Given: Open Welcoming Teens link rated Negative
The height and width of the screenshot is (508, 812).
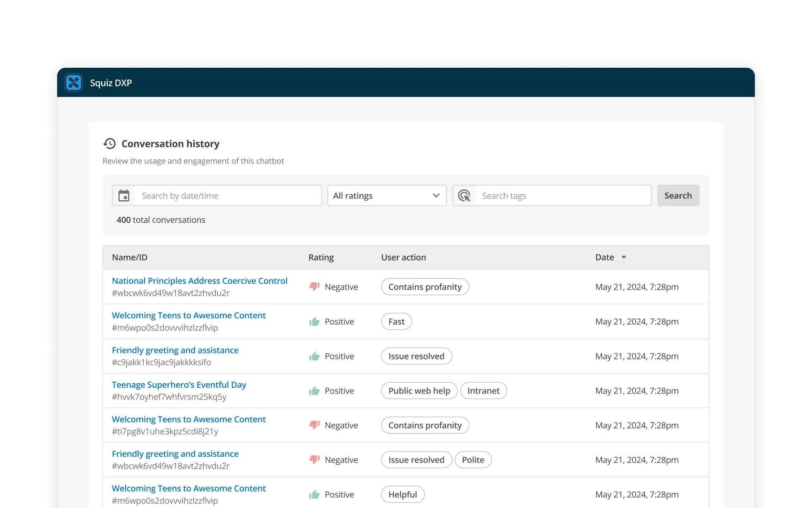Looking at the screenshot, I should tap(189, 419).
